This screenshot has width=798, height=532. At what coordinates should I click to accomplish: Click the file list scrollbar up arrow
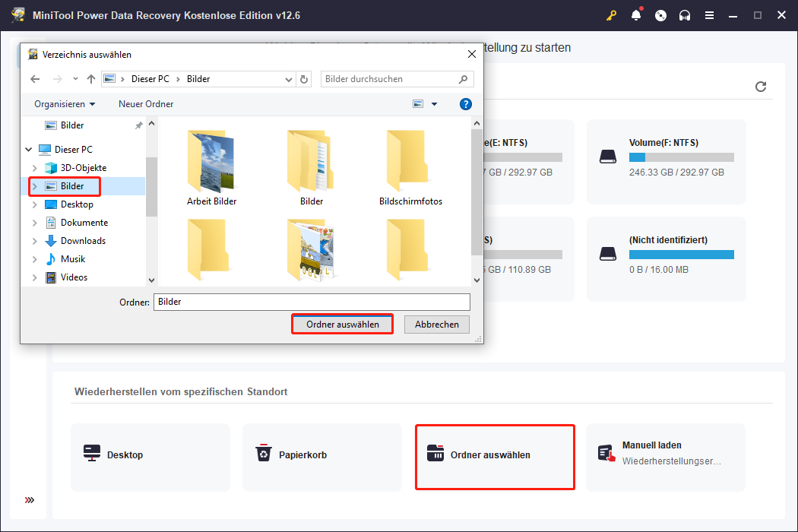click(x=477, y=123)
